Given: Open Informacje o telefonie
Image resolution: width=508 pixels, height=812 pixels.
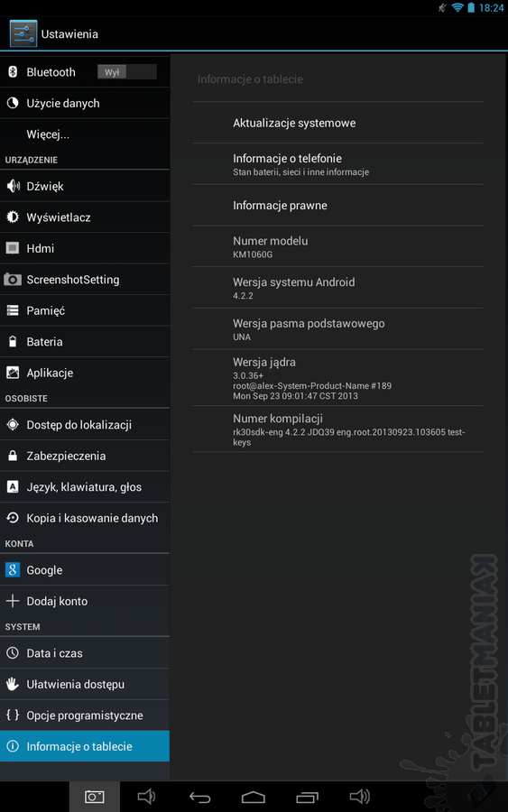Looking at the screenshot, I should [x=337, y=164].
